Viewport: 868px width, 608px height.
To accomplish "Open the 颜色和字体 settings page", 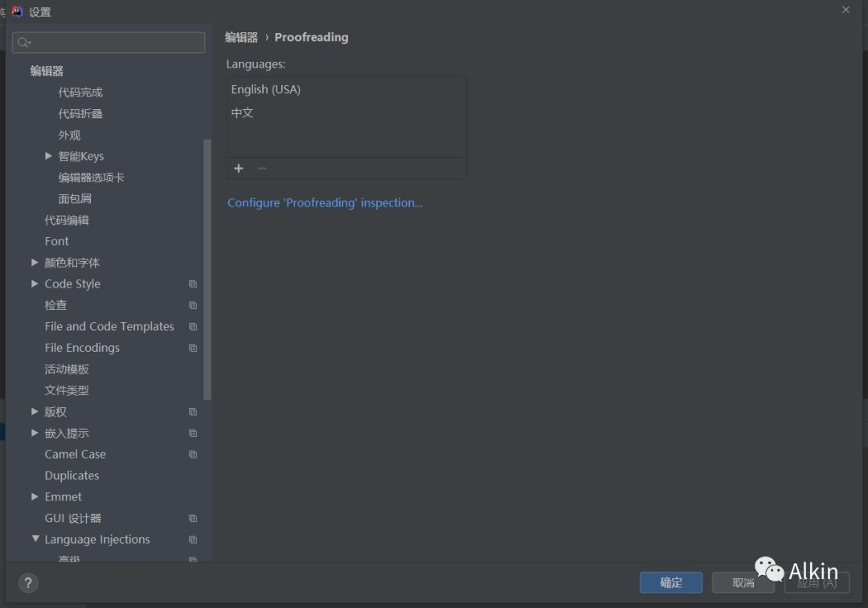I will pyautogui.click(x=72, y=263).
